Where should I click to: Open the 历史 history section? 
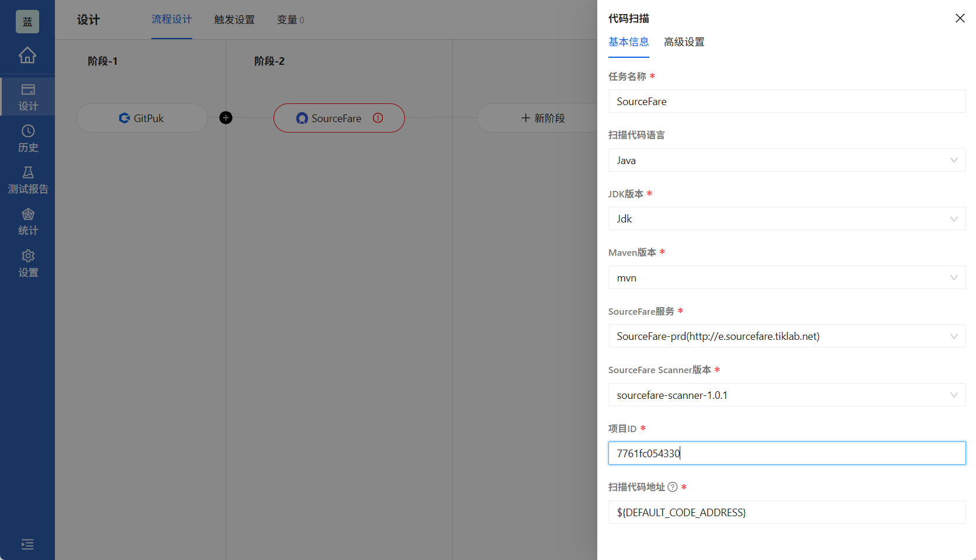27,138
